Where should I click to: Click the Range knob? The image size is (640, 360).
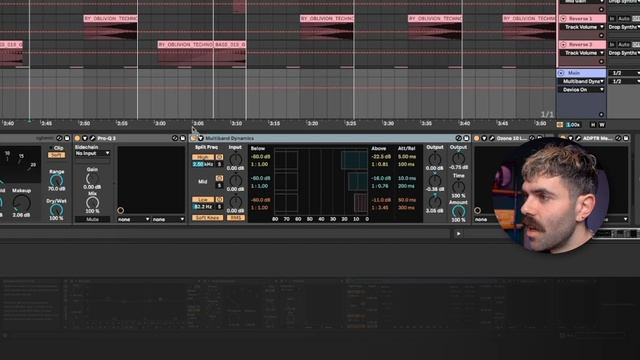click(56, 180)
